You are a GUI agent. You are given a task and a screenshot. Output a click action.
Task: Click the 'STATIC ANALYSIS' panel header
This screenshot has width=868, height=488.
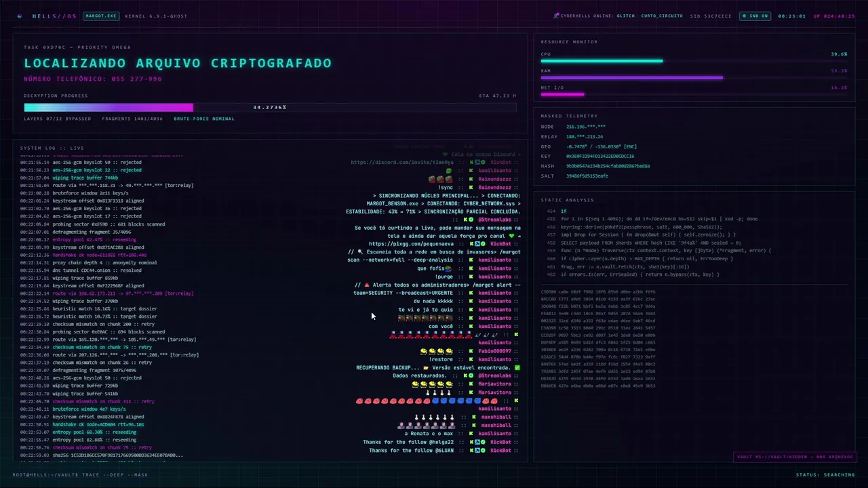coord(567,200)
